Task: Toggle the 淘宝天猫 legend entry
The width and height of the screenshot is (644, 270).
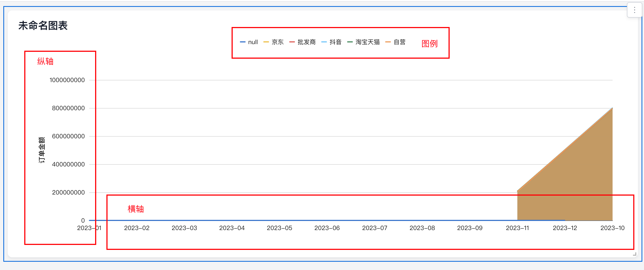Action: coord(363,42)
